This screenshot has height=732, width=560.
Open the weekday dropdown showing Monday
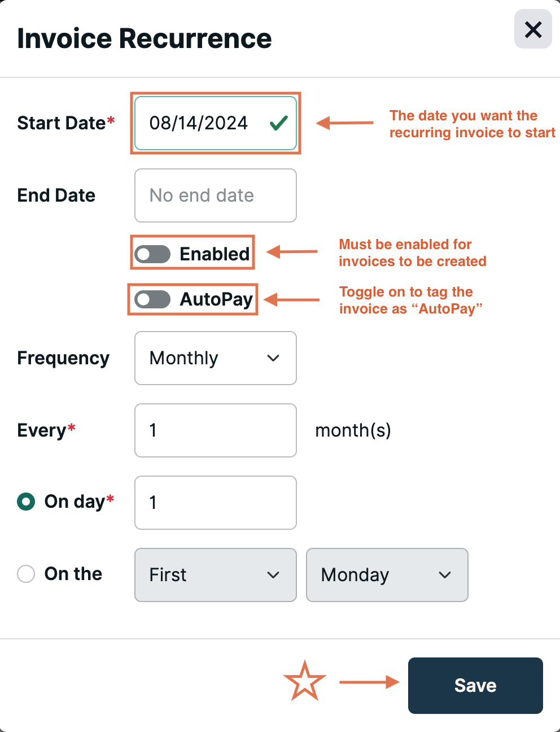387,575
